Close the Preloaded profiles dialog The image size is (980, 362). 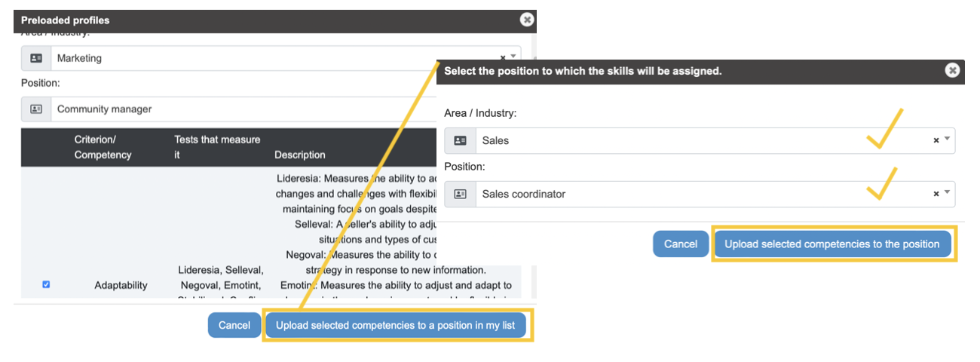(x=527, y=20)
